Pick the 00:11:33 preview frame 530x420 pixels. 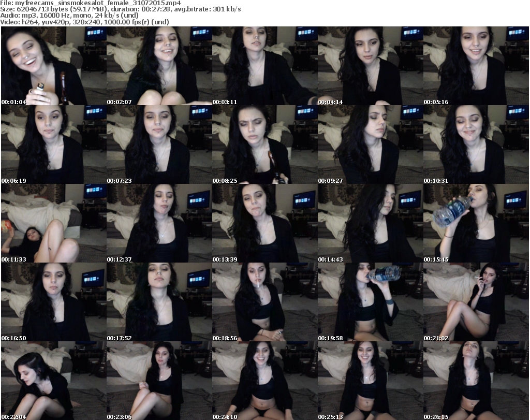[54, 224]
